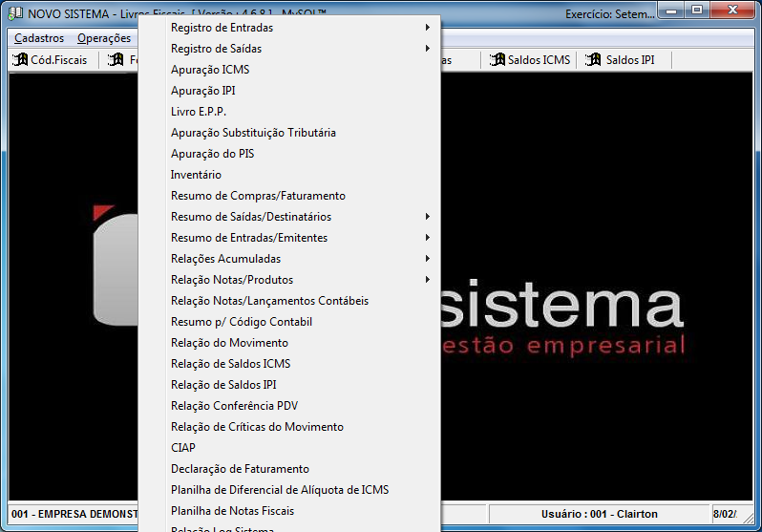The width and height of the screenshot is (762, 532).
Task: Click the Saldos IPI toolbar icon
Action: [x=593, y=60]
